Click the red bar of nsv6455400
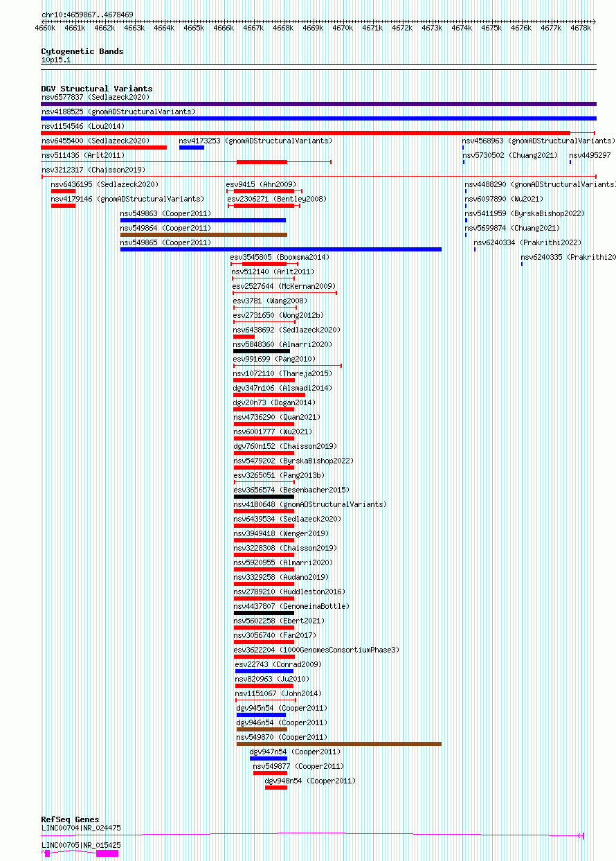Viewport: 616px width, 861px height. coord(104,148)
